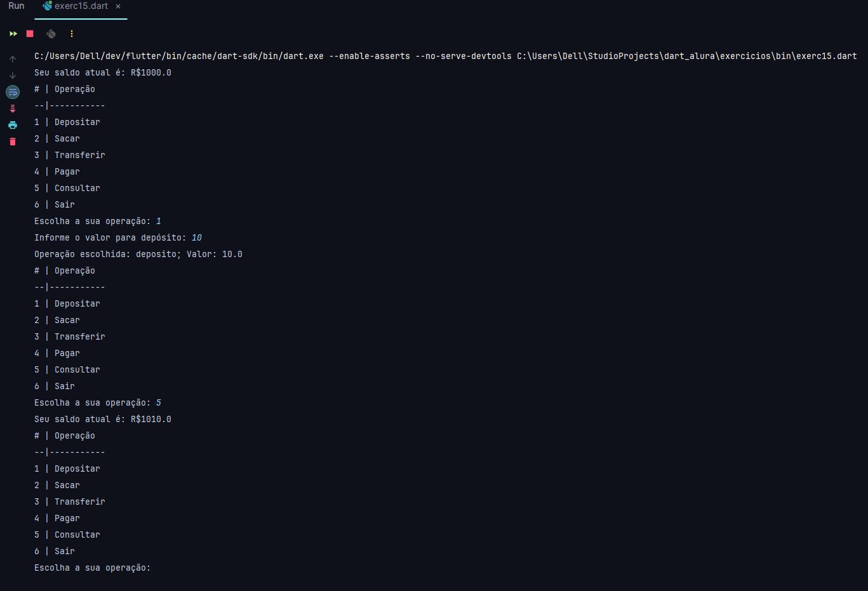Click the line 'Seu saldo atual é: R$1000.0'
This screenshot has height=591, width=868.
click(x=103, y=72)
